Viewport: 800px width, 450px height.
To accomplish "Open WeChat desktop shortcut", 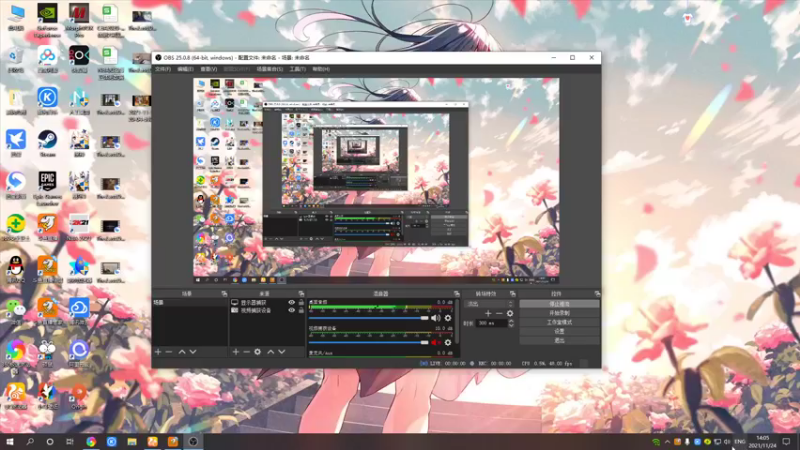I will (x=16, y=311).
